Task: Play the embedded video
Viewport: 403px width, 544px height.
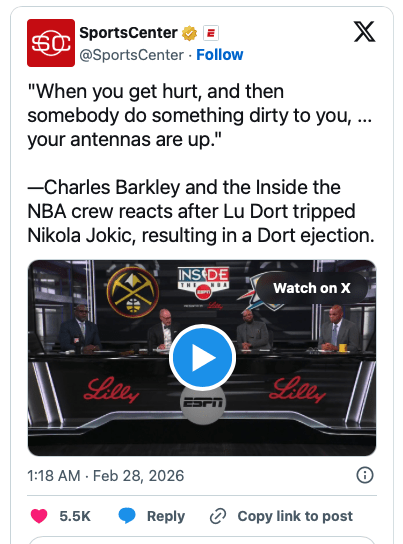Action: pyautogui.click(x=203, y=357)
